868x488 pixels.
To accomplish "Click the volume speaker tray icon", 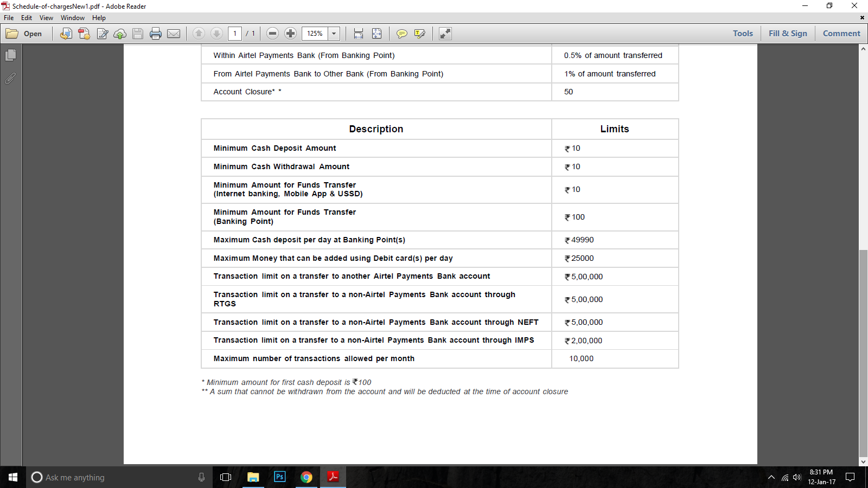I will (797, 477).
